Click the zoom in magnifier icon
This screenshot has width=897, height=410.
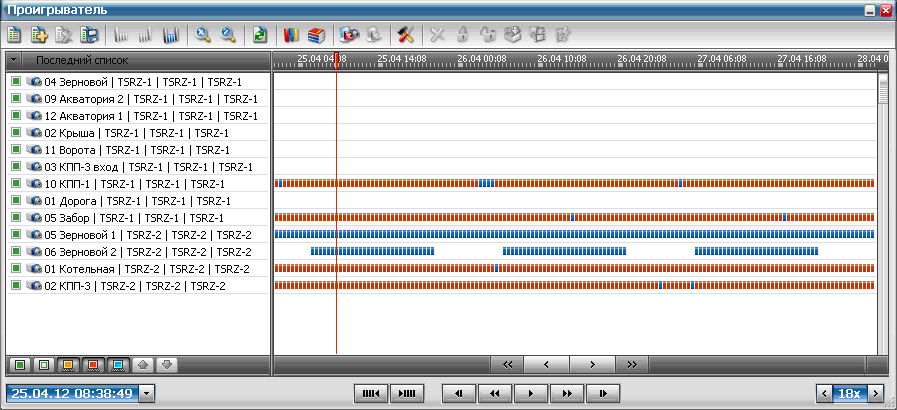point(203,35)
